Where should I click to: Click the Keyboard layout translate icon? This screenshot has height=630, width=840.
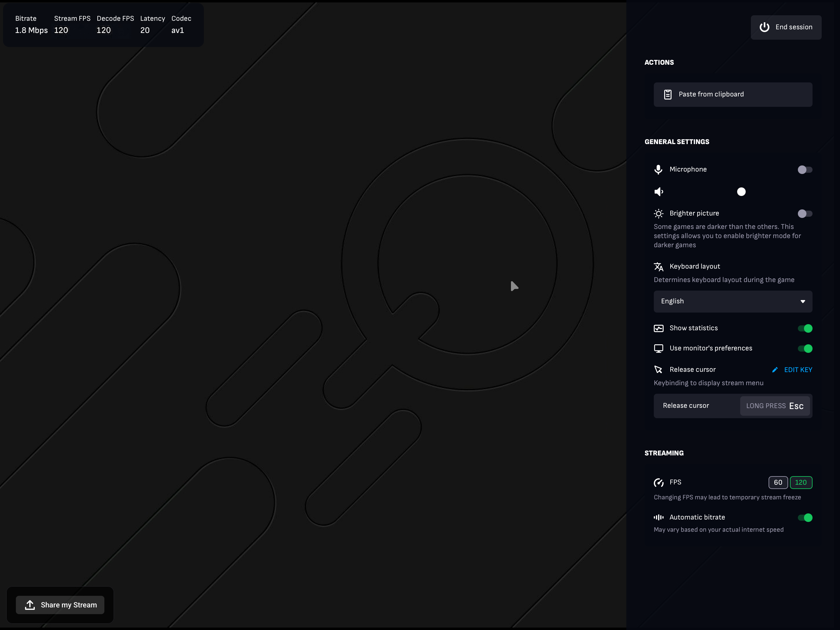[659, 266]
